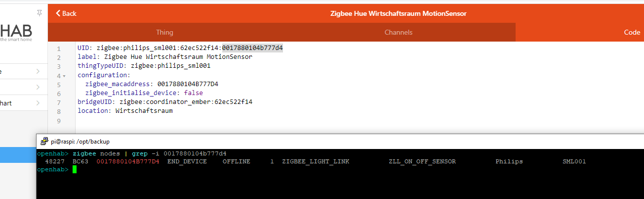Open the Channels tab

click(399, 32)
